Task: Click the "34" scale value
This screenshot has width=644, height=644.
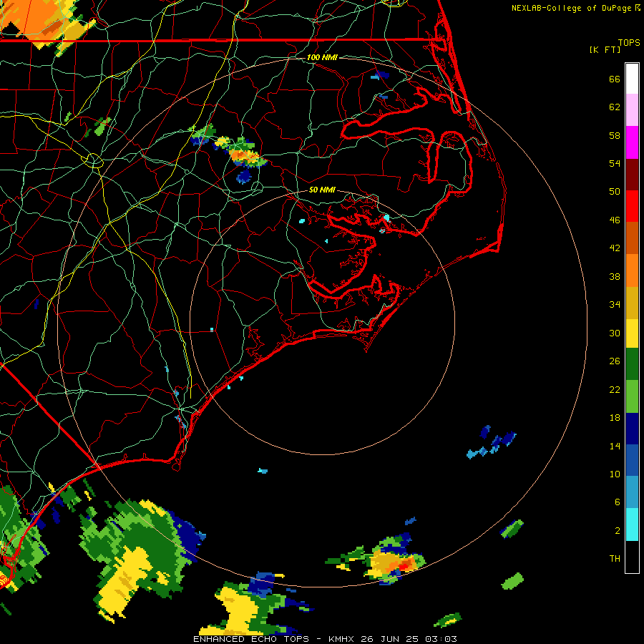Action: (615, 305)
